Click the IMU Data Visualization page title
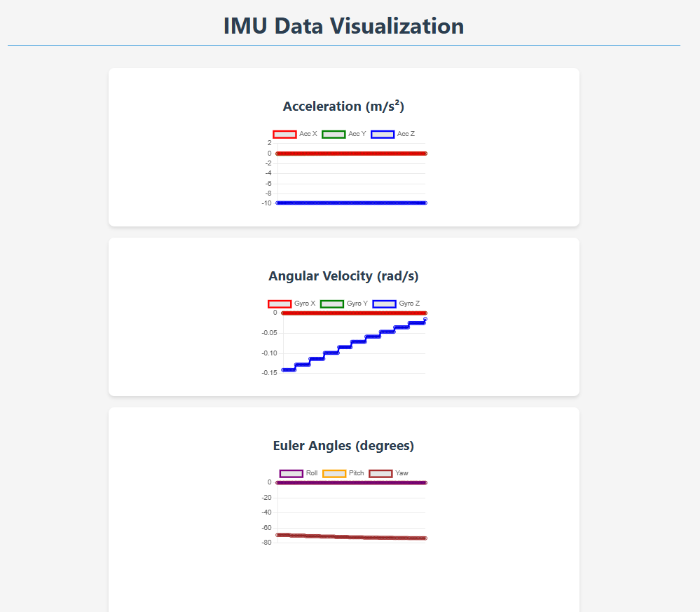 click(x=343, y=26)
